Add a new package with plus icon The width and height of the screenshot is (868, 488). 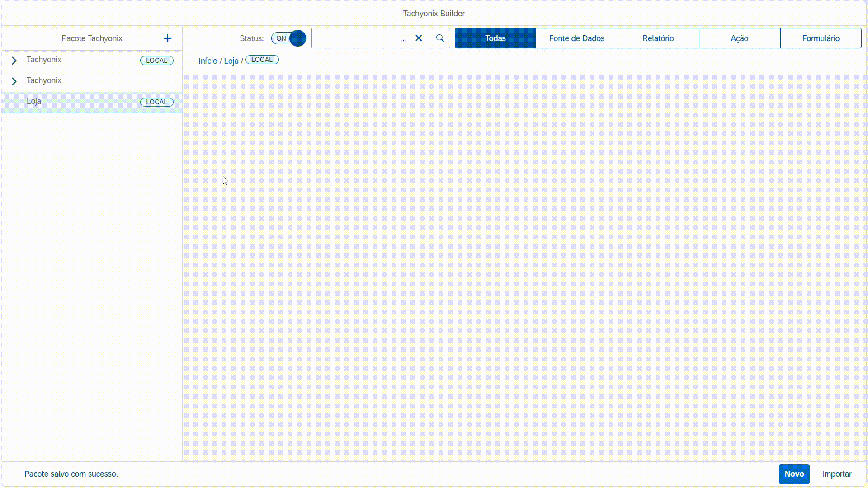(x=167, y=38)
